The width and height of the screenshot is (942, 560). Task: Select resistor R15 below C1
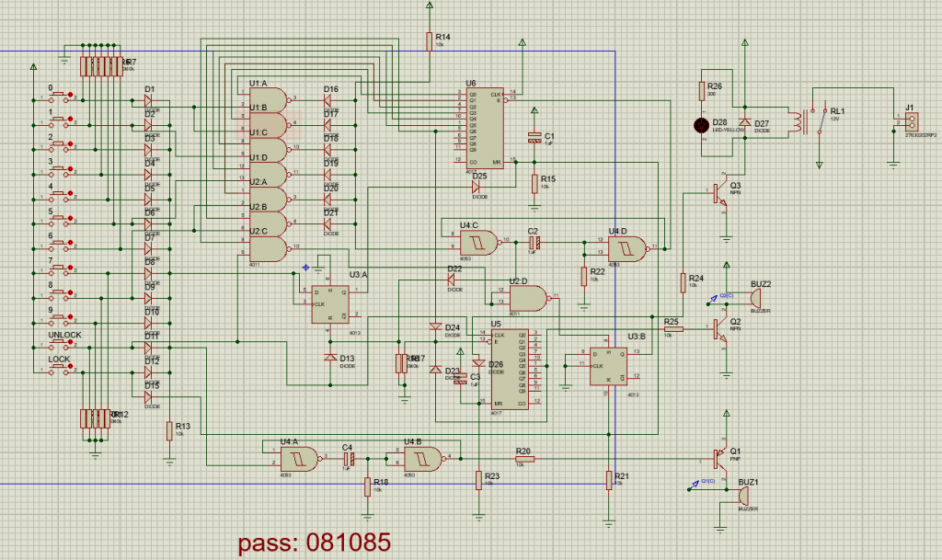[x=534, y=184]
